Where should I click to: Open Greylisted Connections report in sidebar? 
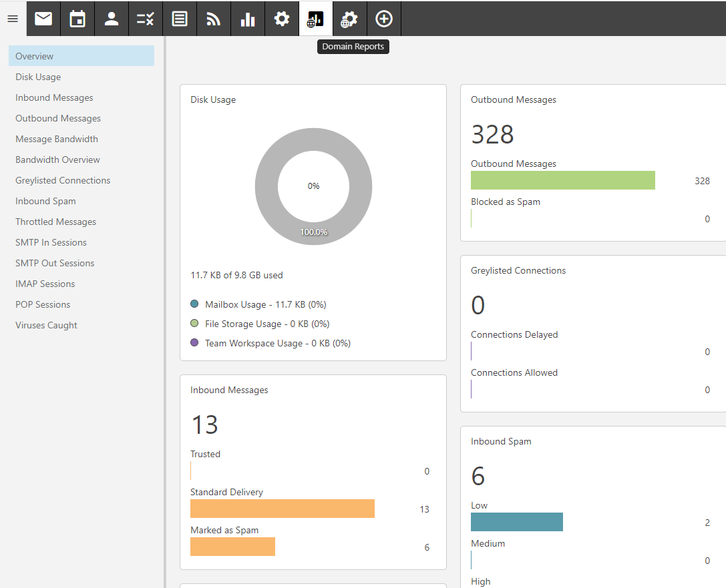pos(63,180)
